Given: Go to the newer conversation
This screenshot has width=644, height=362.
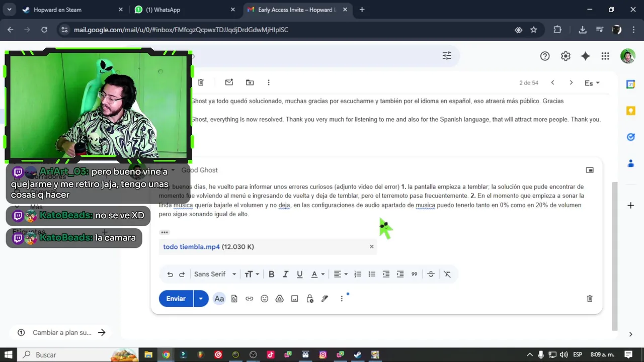Looking at the screenshot, I should coord(552,82).
